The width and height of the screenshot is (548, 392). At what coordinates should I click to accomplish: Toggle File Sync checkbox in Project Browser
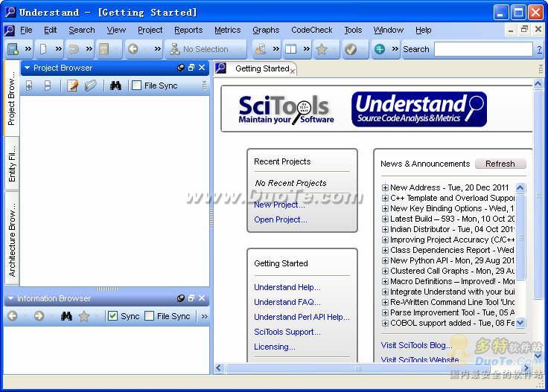click(137, 86)
